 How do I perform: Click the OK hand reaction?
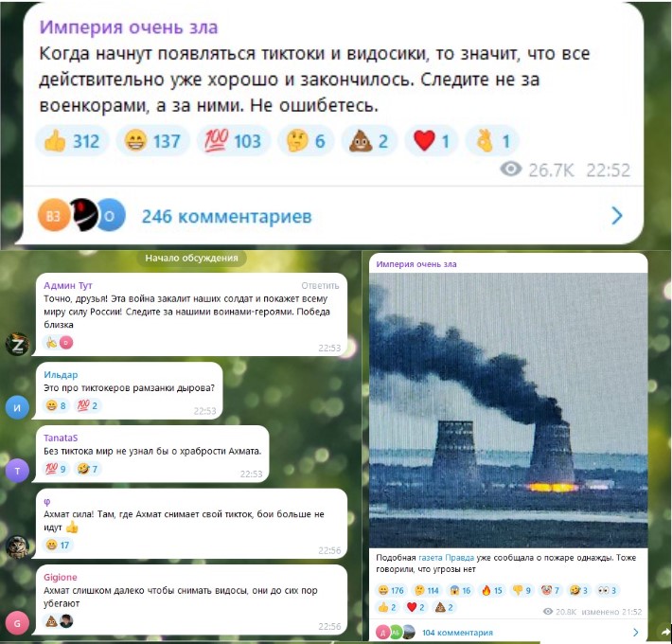pos(492,141)
